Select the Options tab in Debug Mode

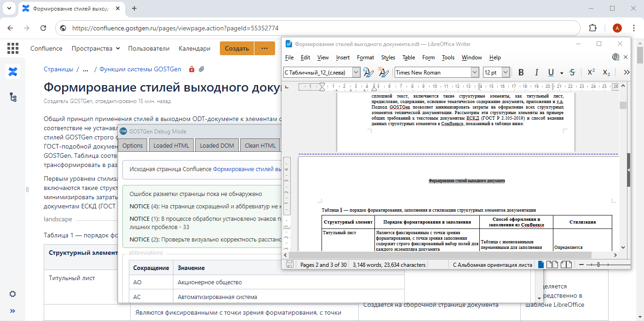point(132,145)
